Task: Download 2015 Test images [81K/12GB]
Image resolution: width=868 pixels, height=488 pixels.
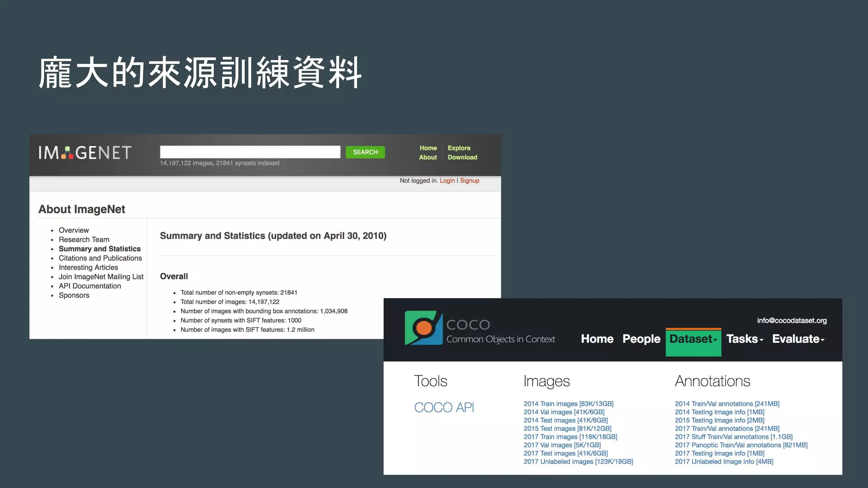Action: [x=568, y=428]
